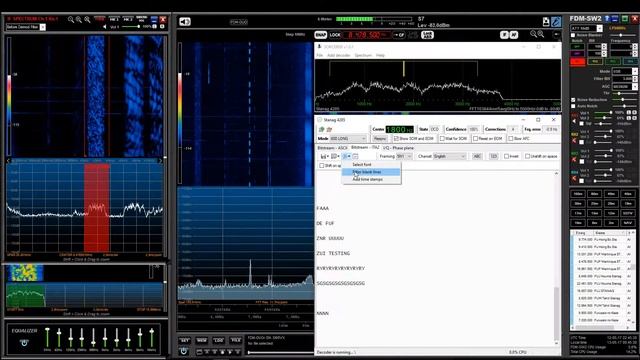Choose Filter blank lines menu entry

371,172
